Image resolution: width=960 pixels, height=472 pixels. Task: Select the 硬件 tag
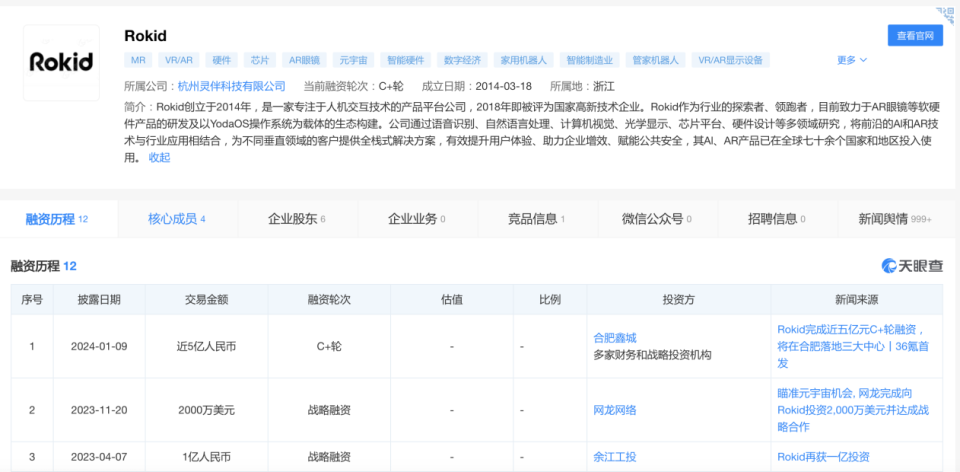coord(222,60)
